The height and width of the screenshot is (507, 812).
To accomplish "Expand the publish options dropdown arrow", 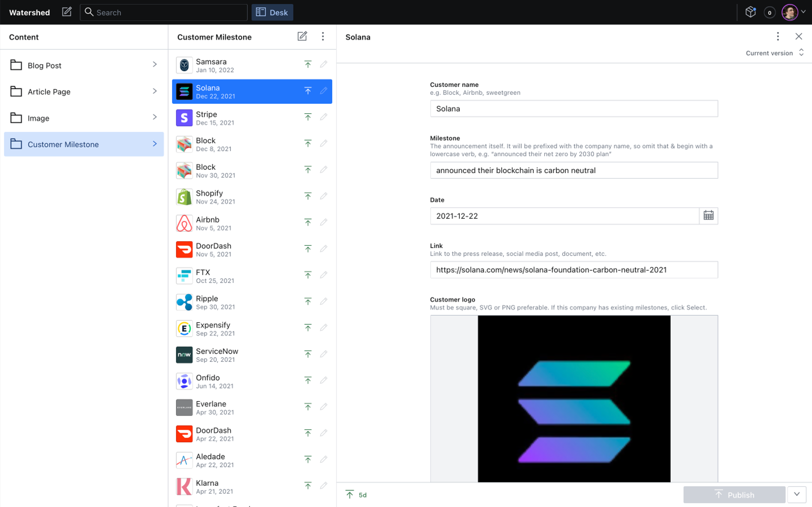I will point(797,494).
